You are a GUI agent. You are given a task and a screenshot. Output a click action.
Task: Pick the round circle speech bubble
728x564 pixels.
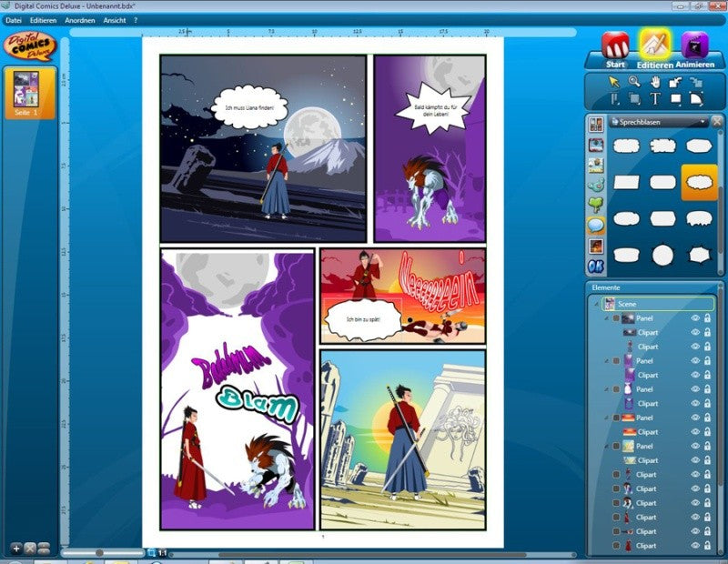(x=662, y=255)
